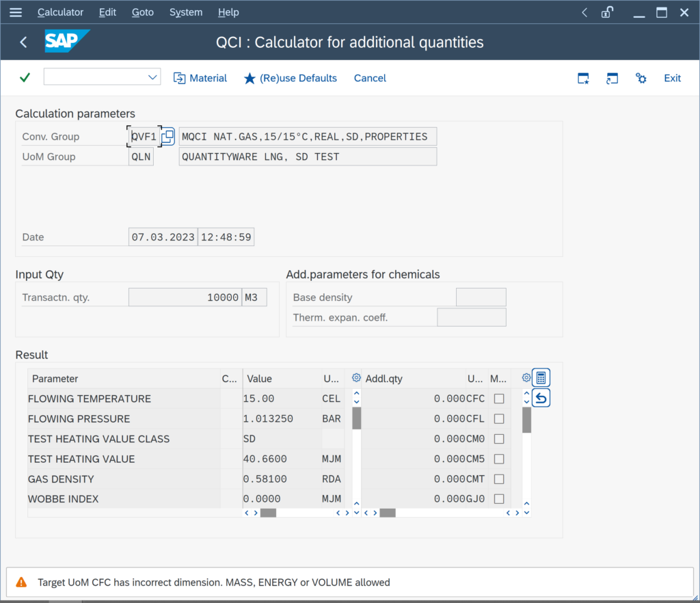The width and height of the screenshot is (700, 603).
Task: Click the time field 12:48:59
Action: pyautogui.click(x=226, y=237)
